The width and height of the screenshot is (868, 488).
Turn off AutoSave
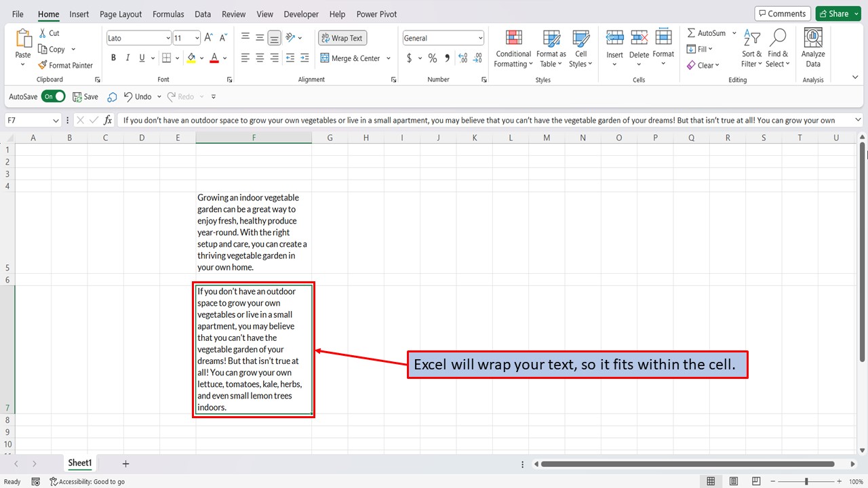[53, 96]
